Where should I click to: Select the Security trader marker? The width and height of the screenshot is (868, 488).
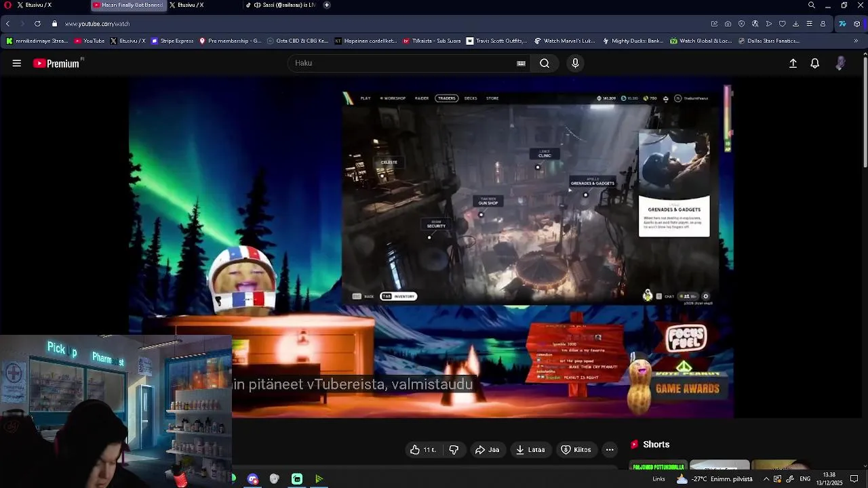coord(436,225)
